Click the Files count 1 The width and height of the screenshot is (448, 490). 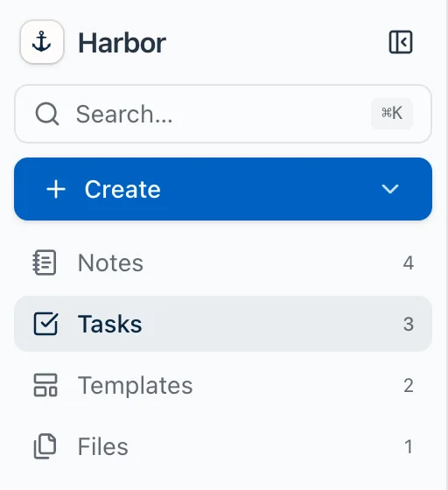409,446
